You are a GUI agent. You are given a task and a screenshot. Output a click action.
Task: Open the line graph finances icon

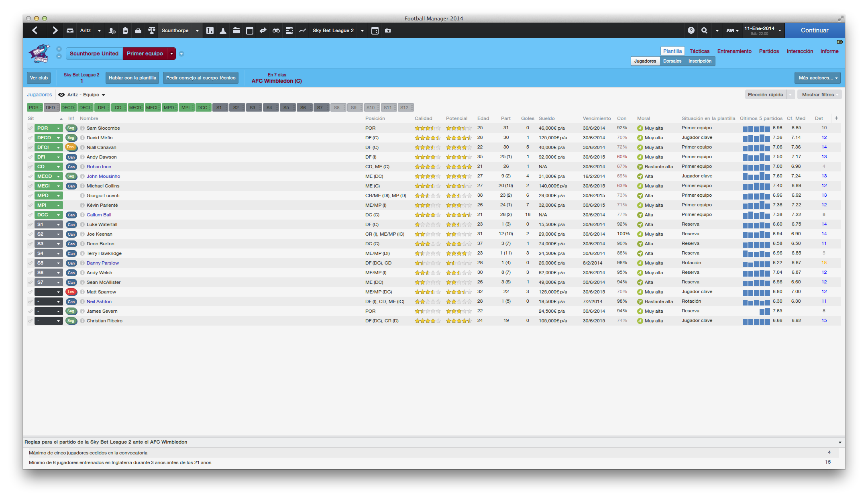click(x=302, y=31)
